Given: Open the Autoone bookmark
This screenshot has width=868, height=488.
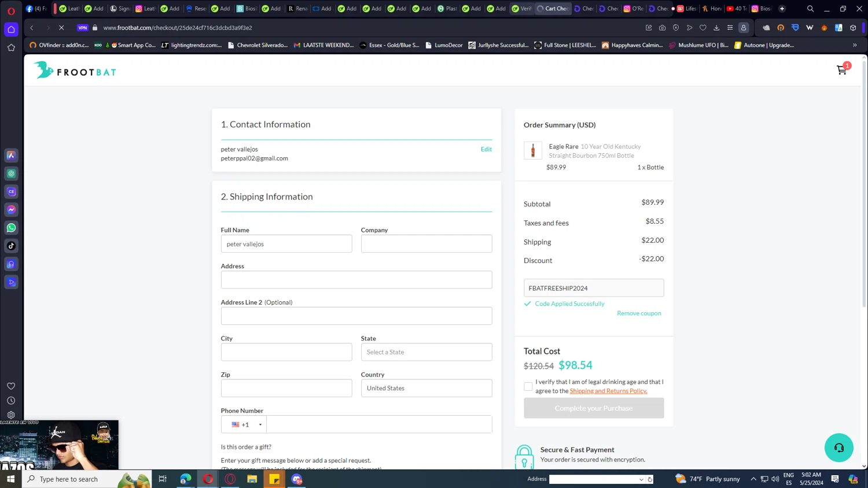Looking at the screenshot, I should 764,45.
